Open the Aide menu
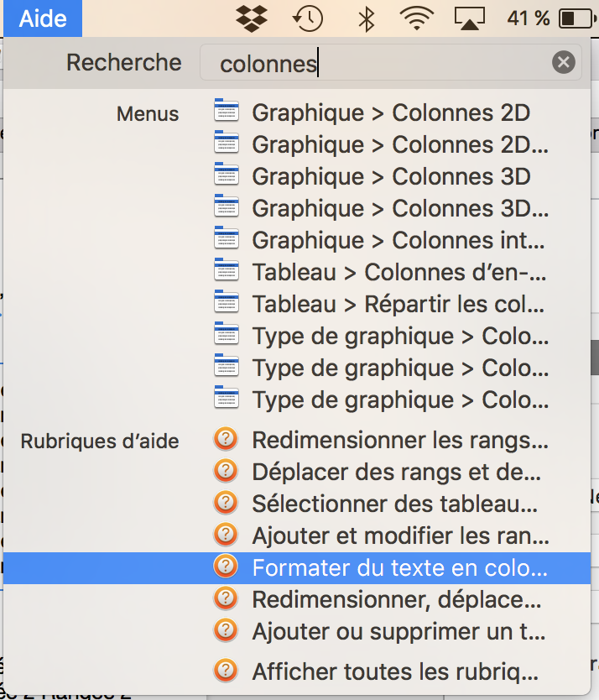 tap(42, 18)
